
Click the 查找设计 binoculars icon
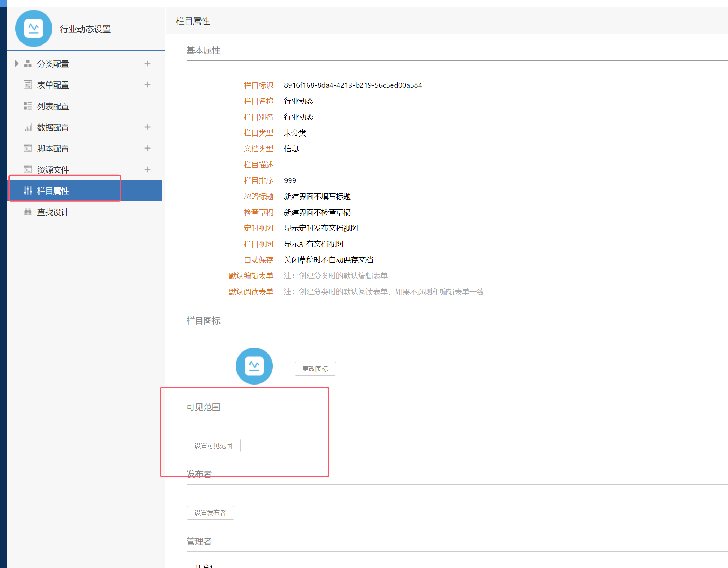28,212
